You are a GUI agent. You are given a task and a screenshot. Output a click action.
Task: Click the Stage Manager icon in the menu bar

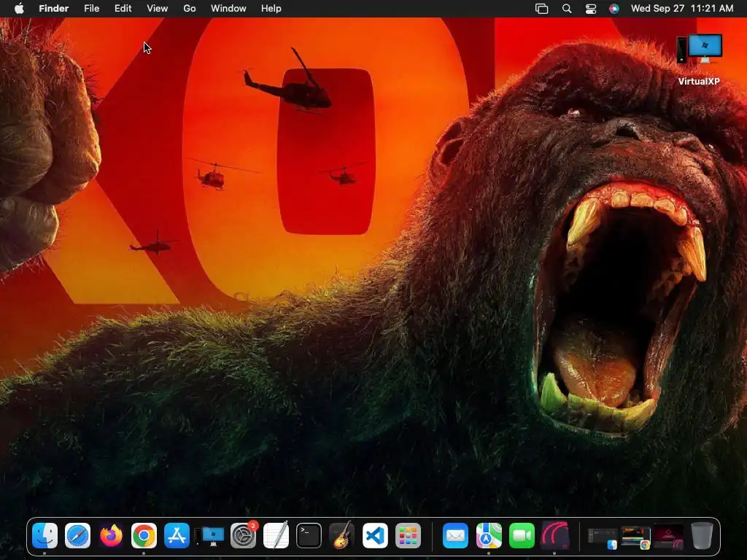pos(542,9)
